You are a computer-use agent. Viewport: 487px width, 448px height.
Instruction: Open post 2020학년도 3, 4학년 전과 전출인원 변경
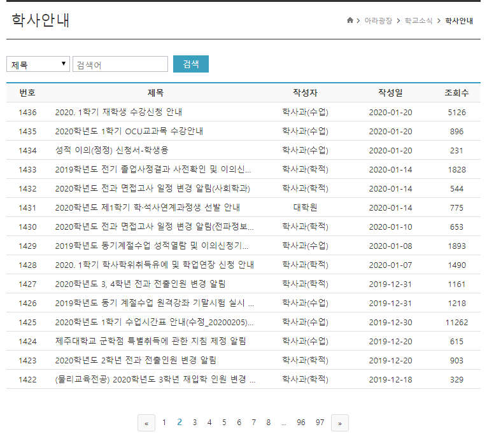click(140, 284)
